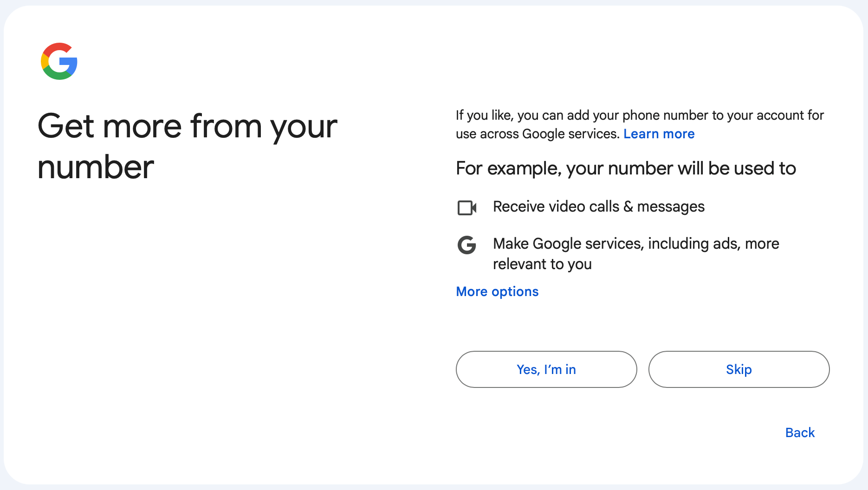Expand More options
This screenshot has width=868, height=490.
(x=497, y=291)
